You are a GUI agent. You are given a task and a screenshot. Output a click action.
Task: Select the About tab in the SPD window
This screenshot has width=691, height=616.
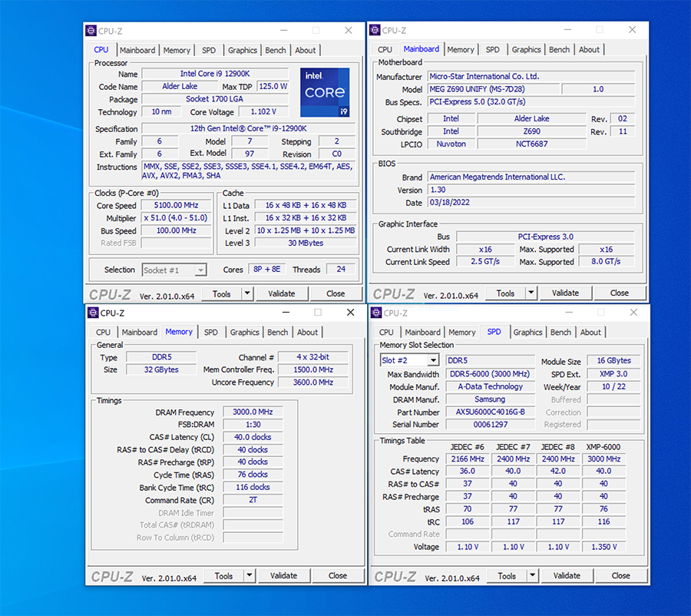pos(590,332)
